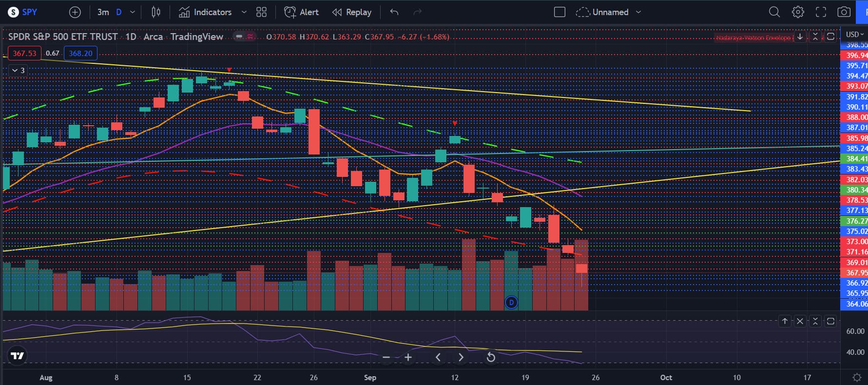
Task: Collapse the main chart pane
Action: point(815,37)
